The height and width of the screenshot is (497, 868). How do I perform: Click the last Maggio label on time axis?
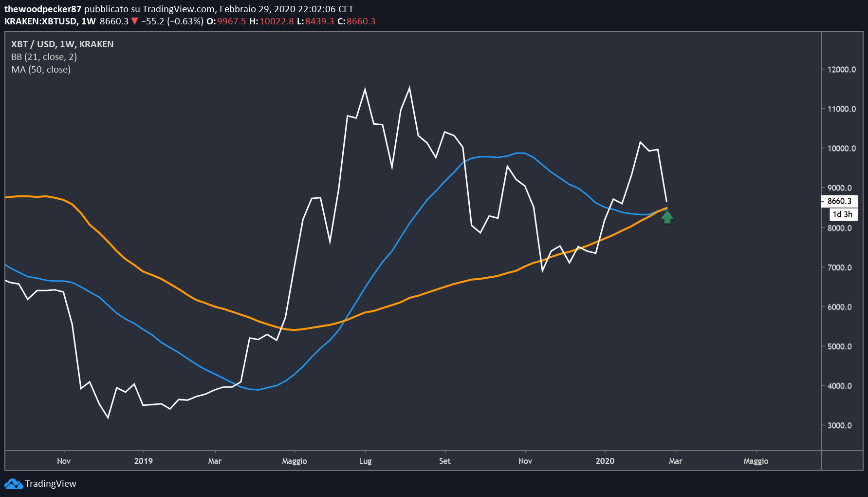point(756,461)
